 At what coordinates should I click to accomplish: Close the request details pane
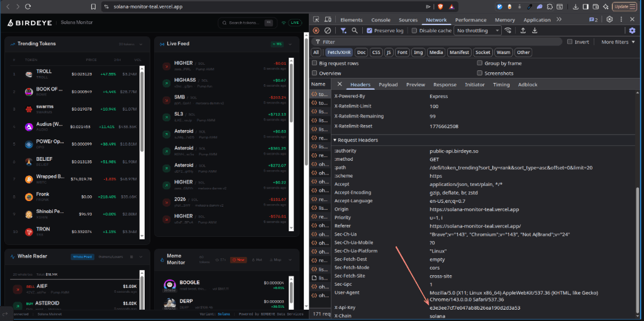click(x=340, y=84)
